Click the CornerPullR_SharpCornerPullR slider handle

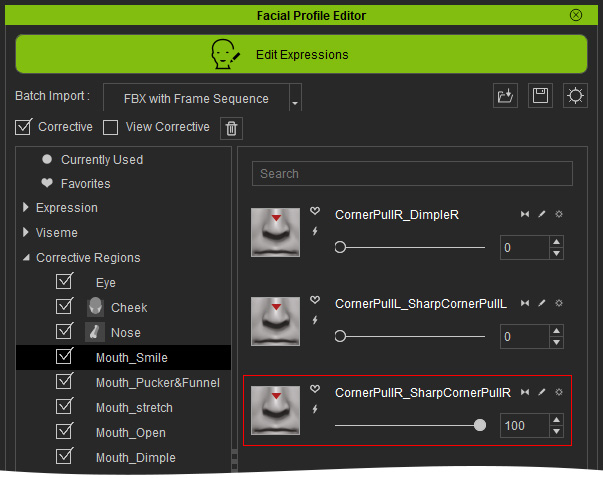pyautogui.click(x=480, y=425)
